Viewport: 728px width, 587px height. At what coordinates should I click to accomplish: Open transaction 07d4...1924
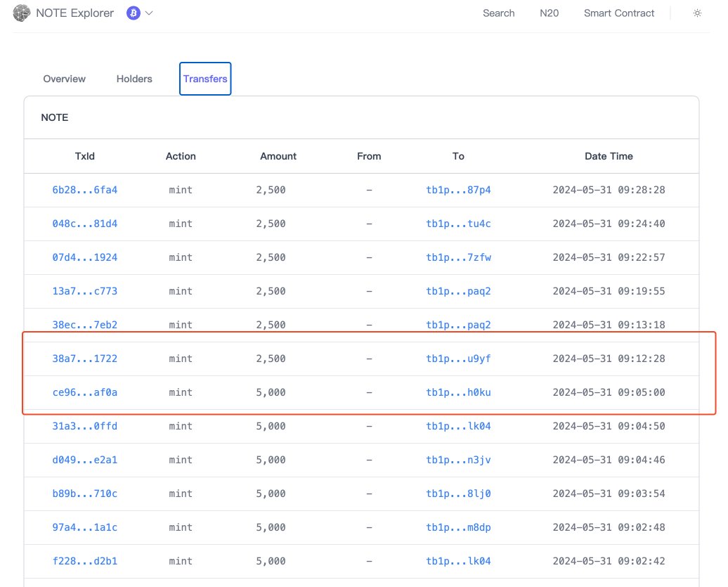84,257
